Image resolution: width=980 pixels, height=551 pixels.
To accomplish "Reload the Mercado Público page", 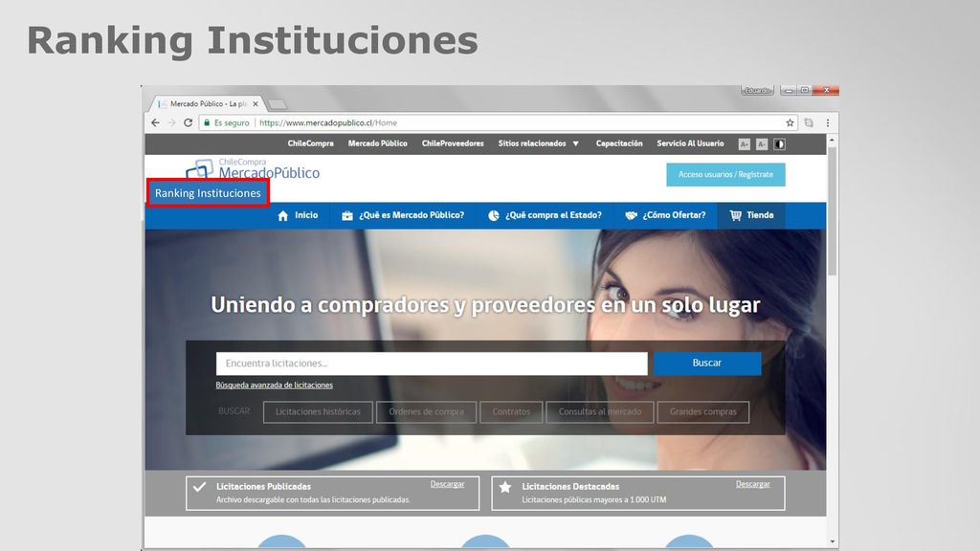I will [189, 123].
